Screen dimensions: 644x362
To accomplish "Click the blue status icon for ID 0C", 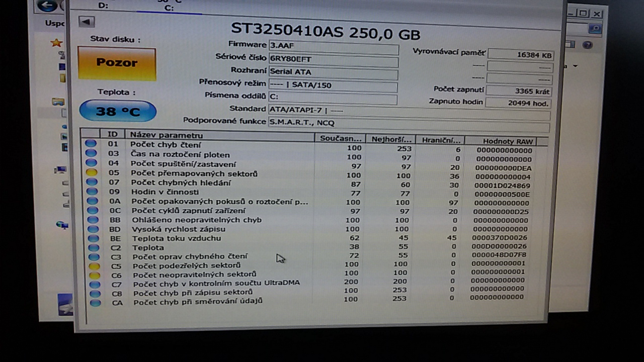I will 92,210.
